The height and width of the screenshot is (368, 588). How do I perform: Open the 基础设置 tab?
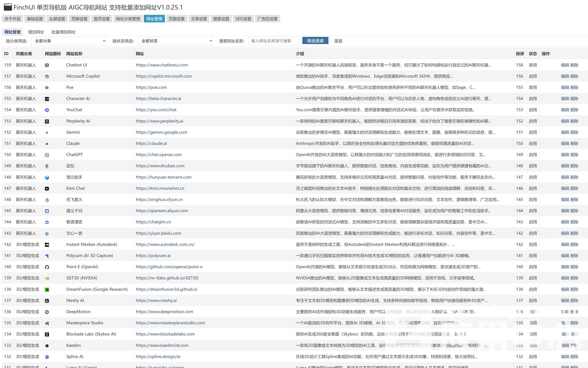pos(35,19)
